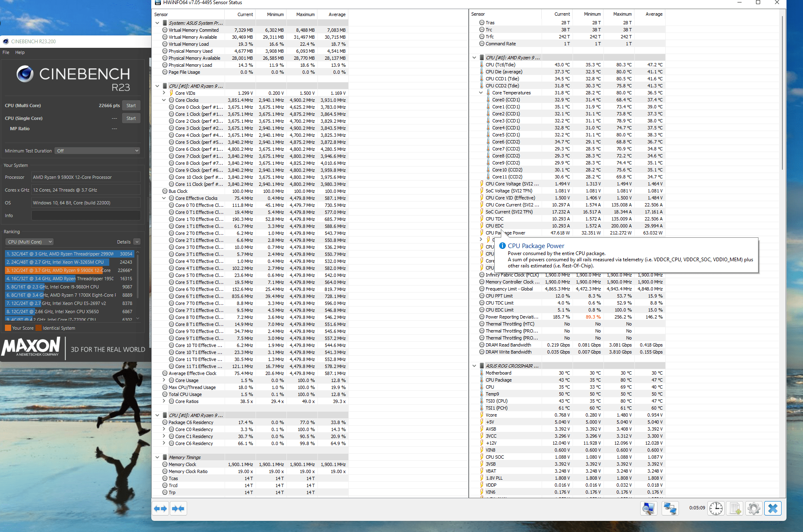Click the shrink columns arrows button
This screenshot has width=803, height=532.
pyautogui.click(x=178, y=509)
